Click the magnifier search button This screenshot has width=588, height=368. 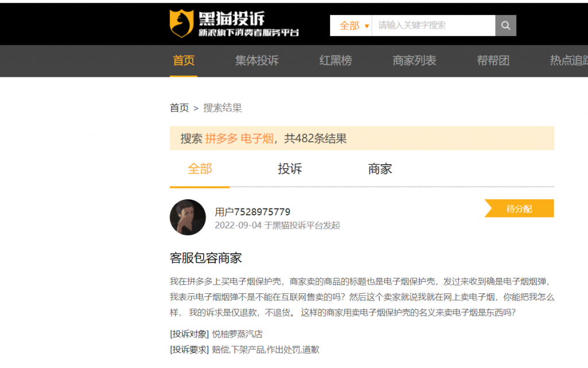tap(505, 25)
